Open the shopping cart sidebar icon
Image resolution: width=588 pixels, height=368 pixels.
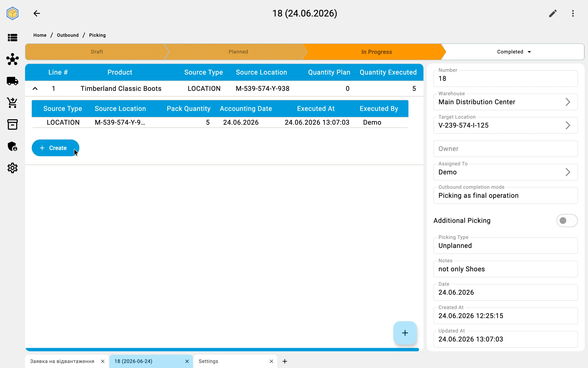click(x=12, y=103)
